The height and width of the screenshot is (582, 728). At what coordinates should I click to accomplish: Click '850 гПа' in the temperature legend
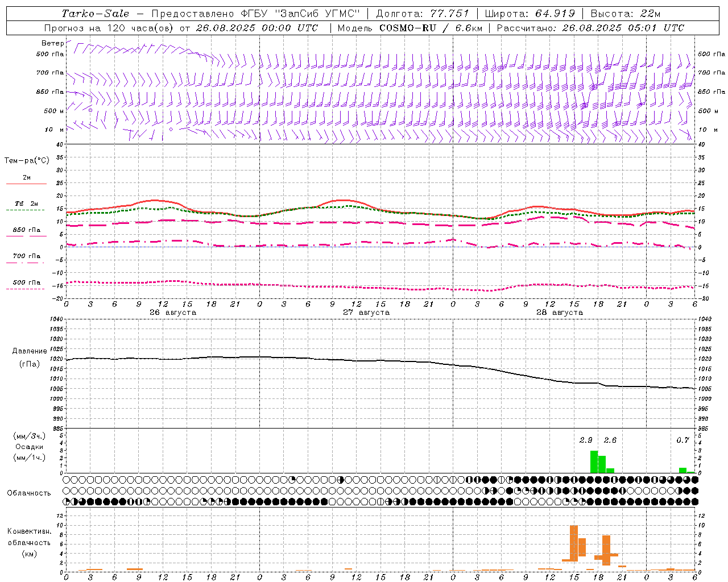point(27,230)
